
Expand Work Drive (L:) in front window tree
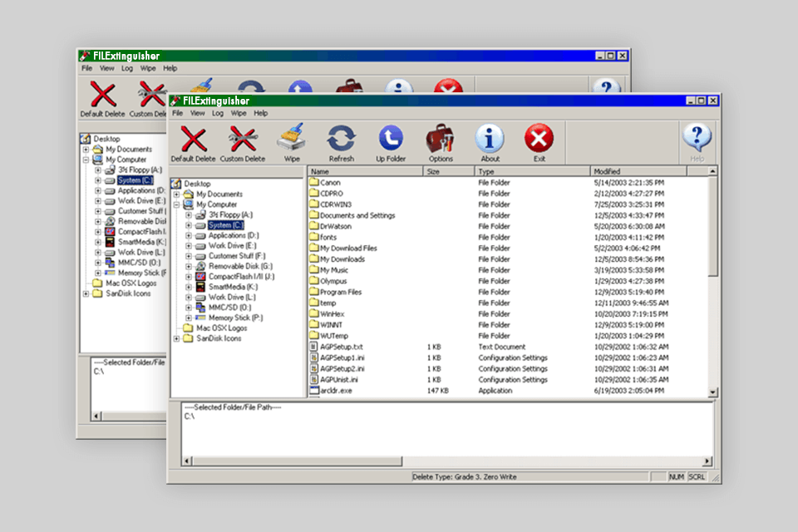[189, 298]
